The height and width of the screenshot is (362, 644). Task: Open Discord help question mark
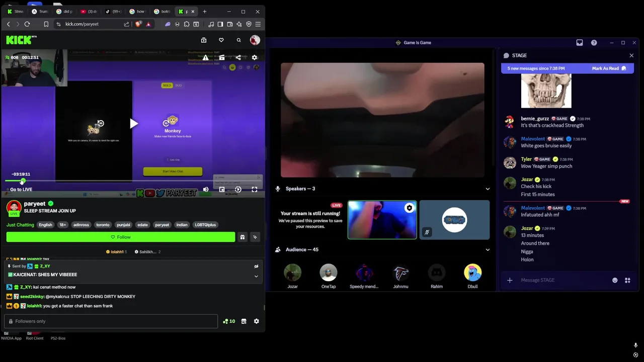click(x=594, y=43)
